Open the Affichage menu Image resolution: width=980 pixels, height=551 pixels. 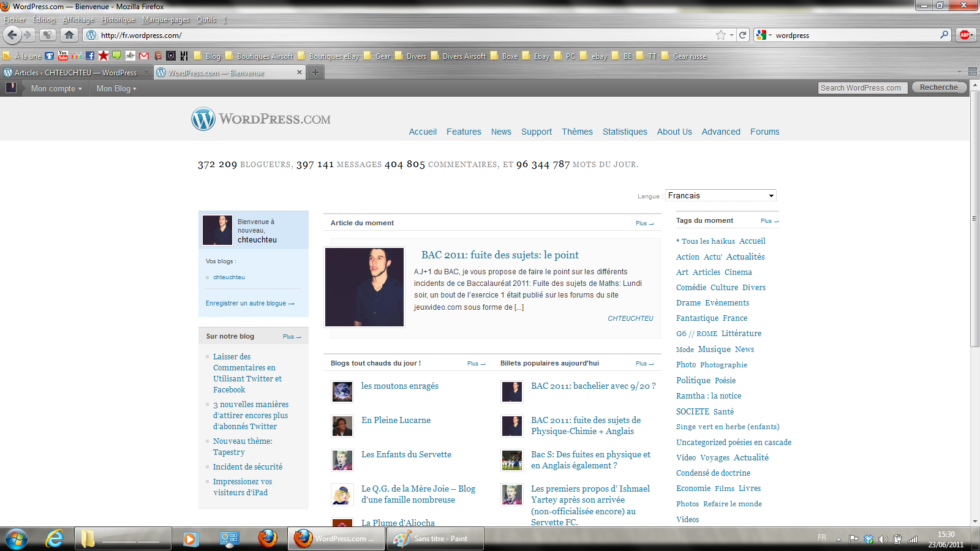tap(78, 20)
